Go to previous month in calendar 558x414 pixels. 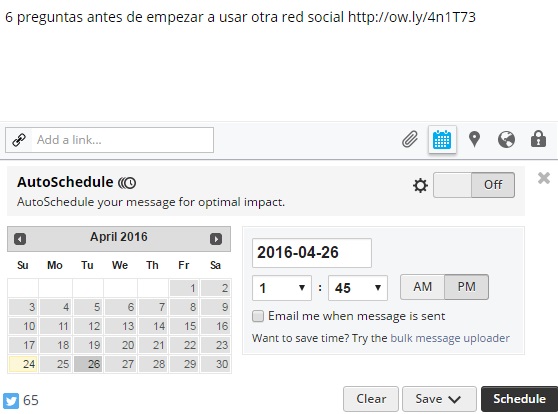click(x=20, y=239)
